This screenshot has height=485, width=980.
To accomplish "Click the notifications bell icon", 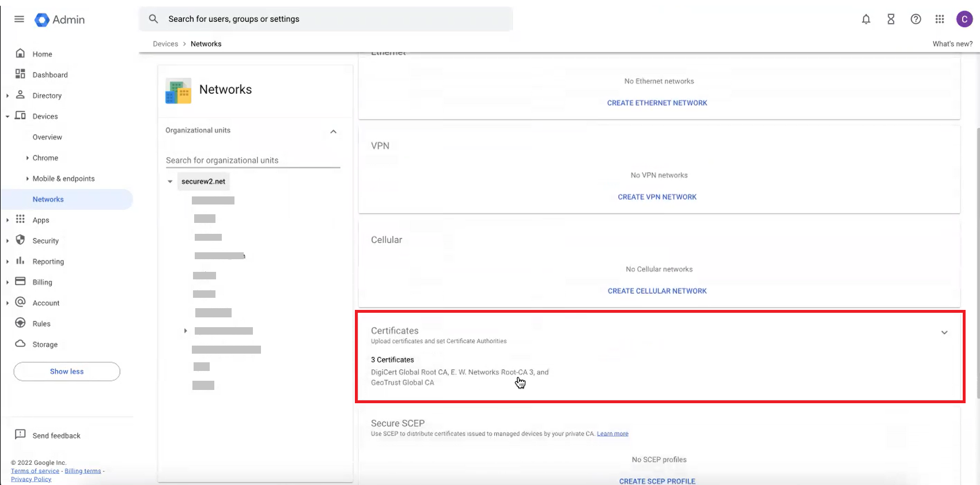I will pos(866,19).
